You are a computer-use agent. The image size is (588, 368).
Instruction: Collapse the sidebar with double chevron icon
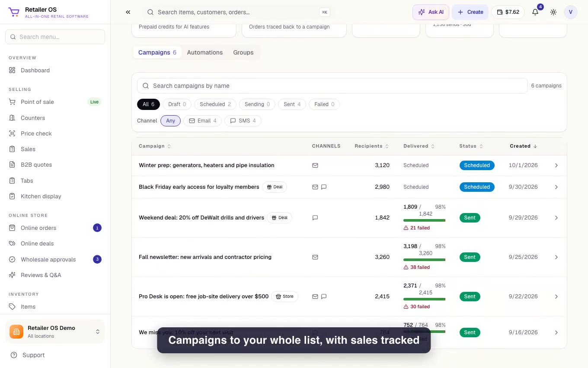[x=128, y=12]
